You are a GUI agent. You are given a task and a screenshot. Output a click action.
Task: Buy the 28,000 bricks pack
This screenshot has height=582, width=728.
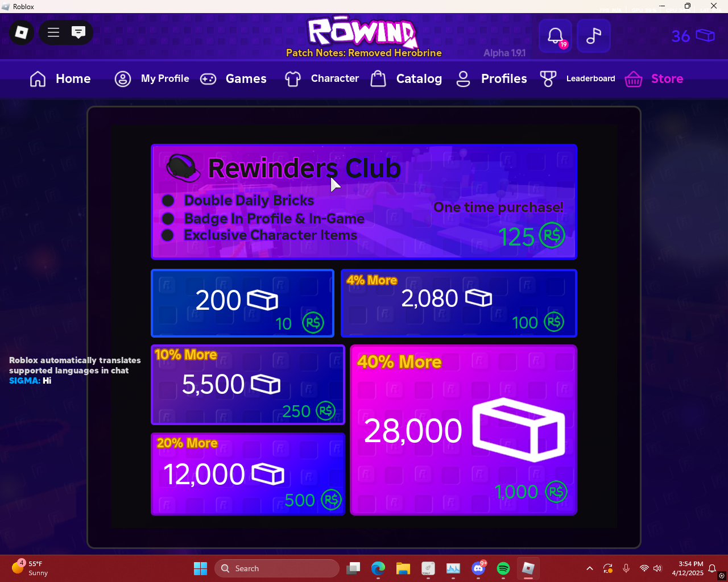tap(464, 430)
